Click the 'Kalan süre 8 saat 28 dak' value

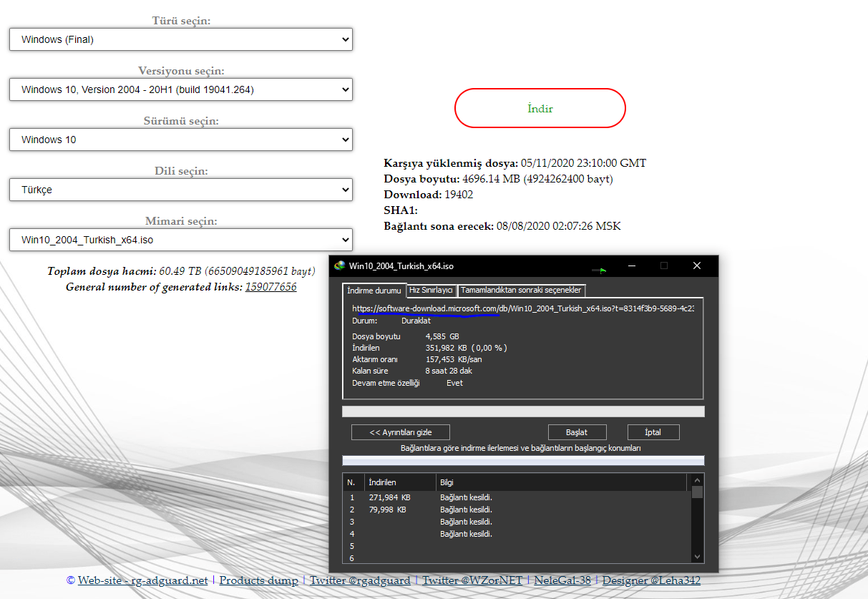click(x=449, y=371)
